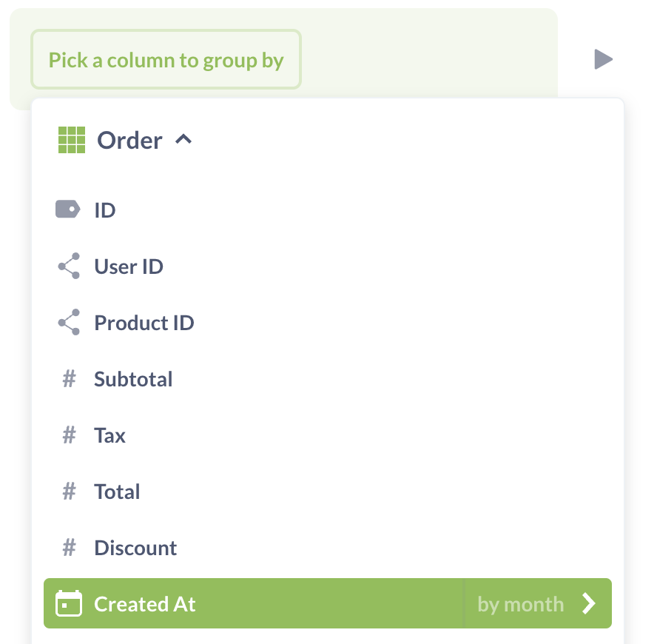This screenshot has width=657, height=644.
Task: Click the grid icon beside Order
Action: [x=71, y=140]
